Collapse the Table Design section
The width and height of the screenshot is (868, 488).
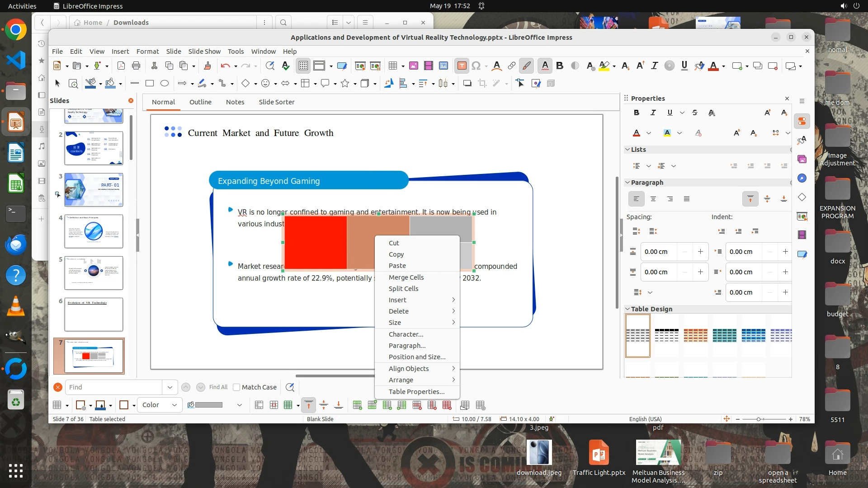[627, 309]
